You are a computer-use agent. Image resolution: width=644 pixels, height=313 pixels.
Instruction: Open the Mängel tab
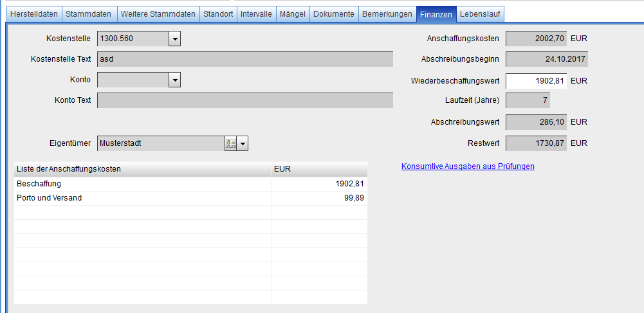[x=292, y=13]
